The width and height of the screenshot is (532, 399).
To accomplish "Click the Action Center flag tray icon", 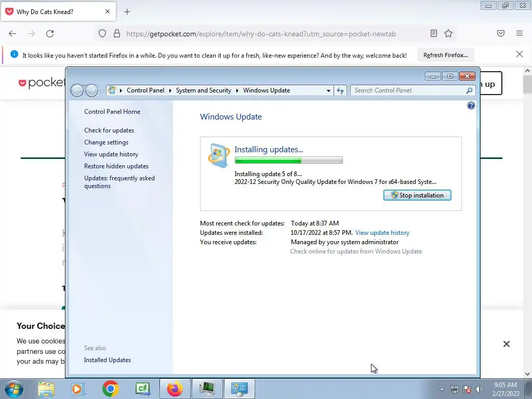I will coord(467,389).
